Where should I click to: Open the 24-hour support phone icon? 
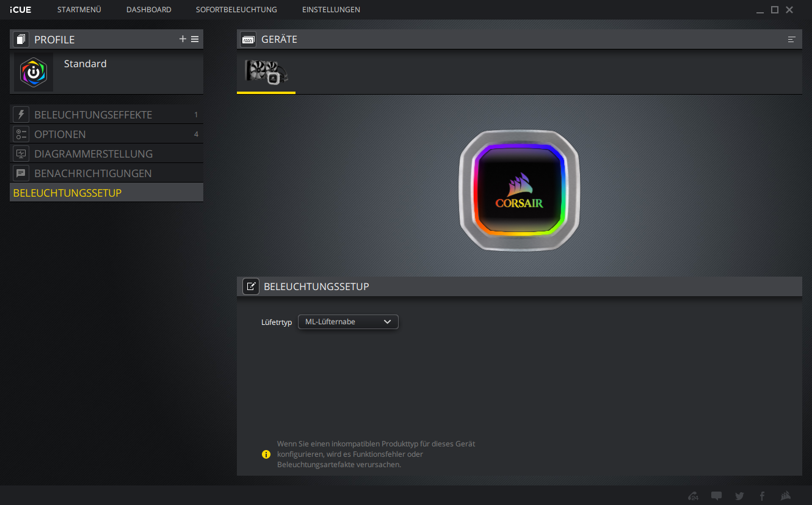(693, 496)
